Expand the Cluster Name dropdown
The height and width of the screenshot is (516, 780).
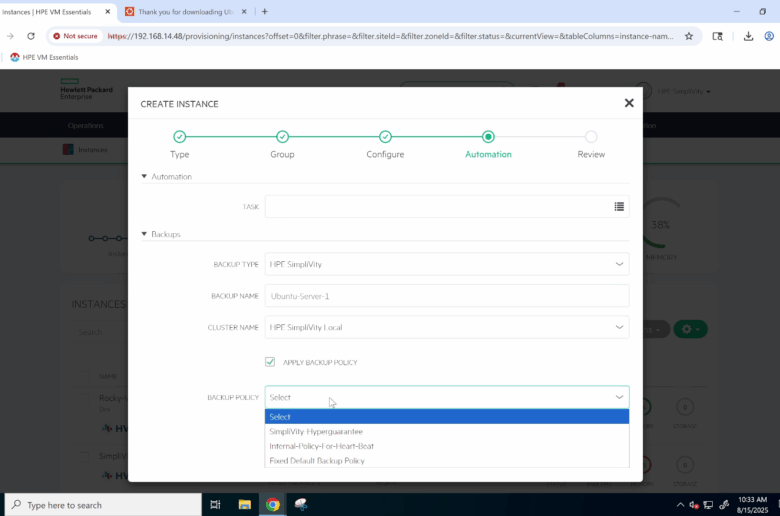point(446,327)
